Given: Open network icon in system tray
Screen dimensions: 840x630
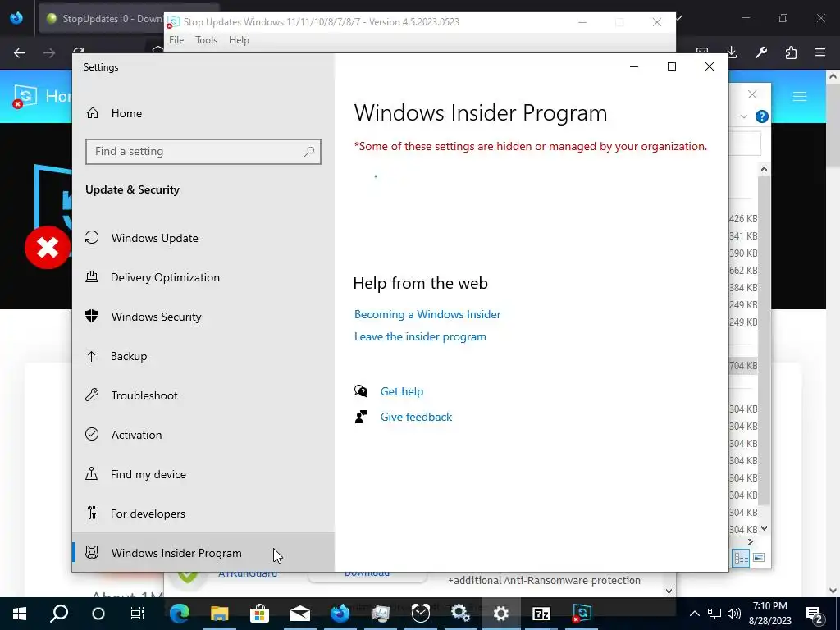Looking at the screenshot, I should (x=714, y=614).
